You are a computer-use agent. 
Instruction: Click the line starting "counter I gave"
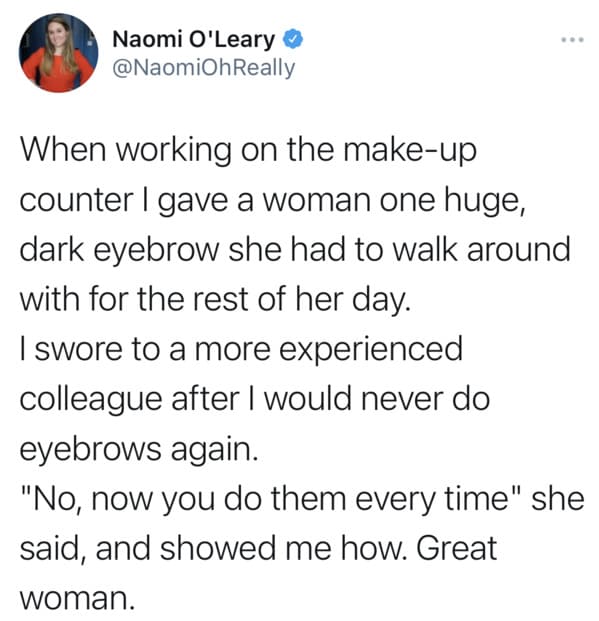273,201
